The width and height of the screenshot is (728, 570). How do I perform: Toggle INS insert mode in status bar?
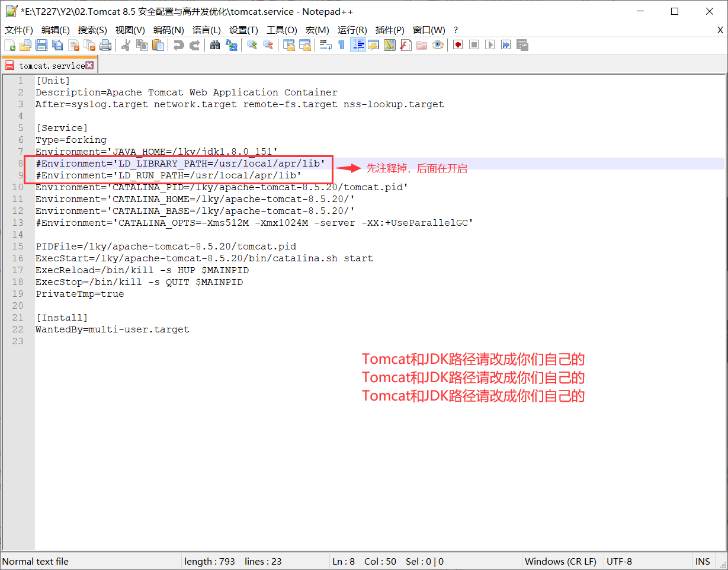tap(703, 561)
